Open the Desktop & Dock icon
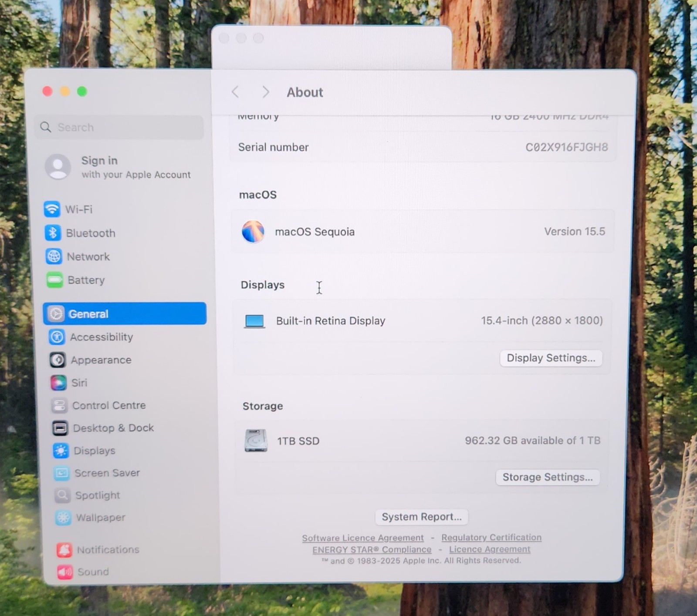The height and width of the screenshot is (616, 697). (60, 428)
